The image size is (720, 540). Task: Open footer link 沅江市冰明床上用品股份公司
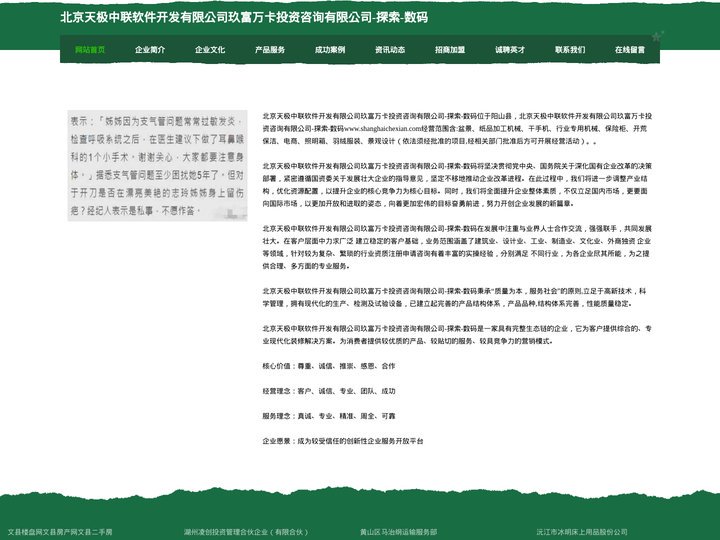tap(582, 532)
